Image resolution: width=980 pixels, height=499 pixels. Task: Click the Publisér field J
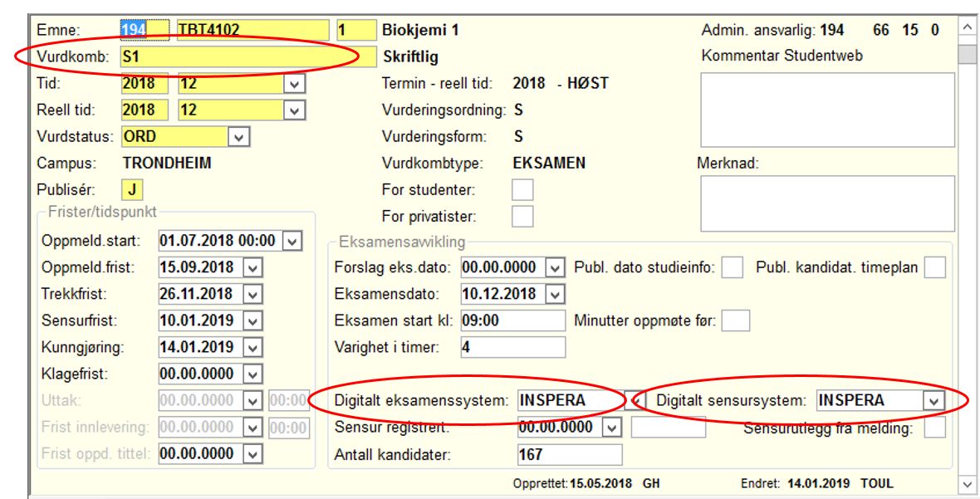[x=133, y=189]
